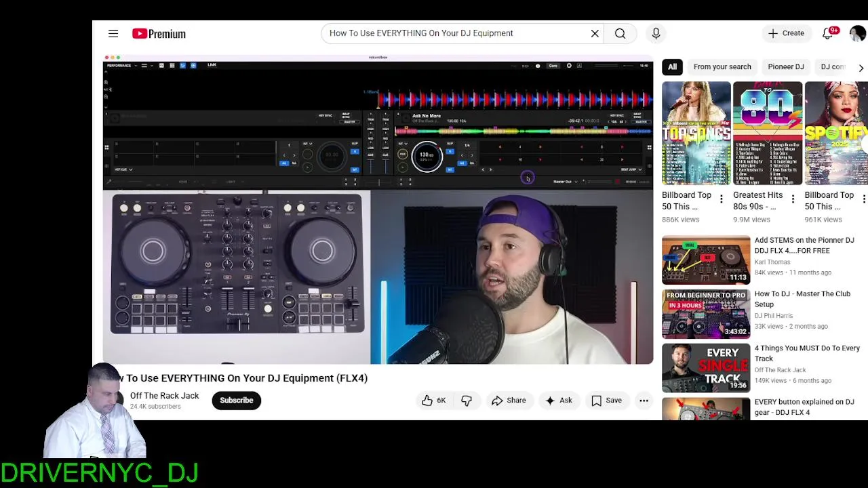The height and width of the screenshot is (488, 868).
Task: Click deck 2 KEY SYNC in video
Action: pyautogui.click(x=616, y=116)
